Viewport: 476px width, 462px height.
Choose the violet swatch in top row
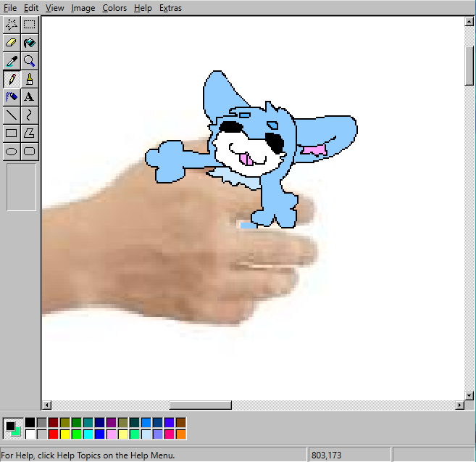[x=170, y=423]
